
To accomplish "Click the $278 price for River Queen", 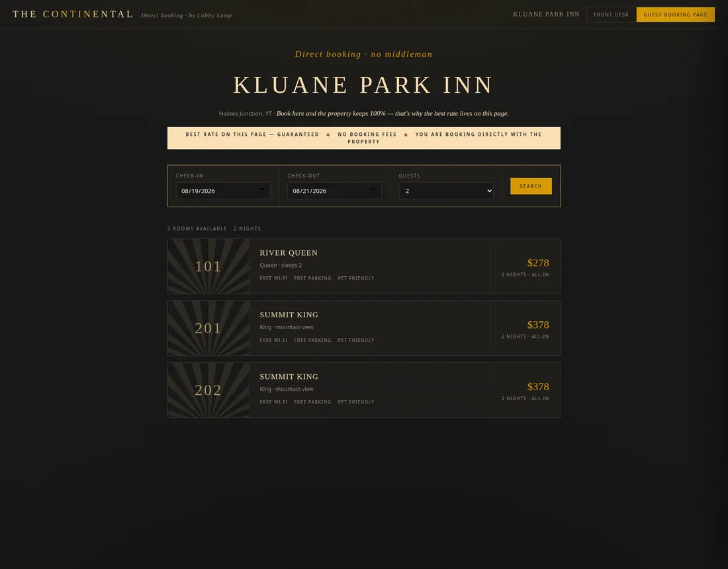I will (x=537, y=263).
